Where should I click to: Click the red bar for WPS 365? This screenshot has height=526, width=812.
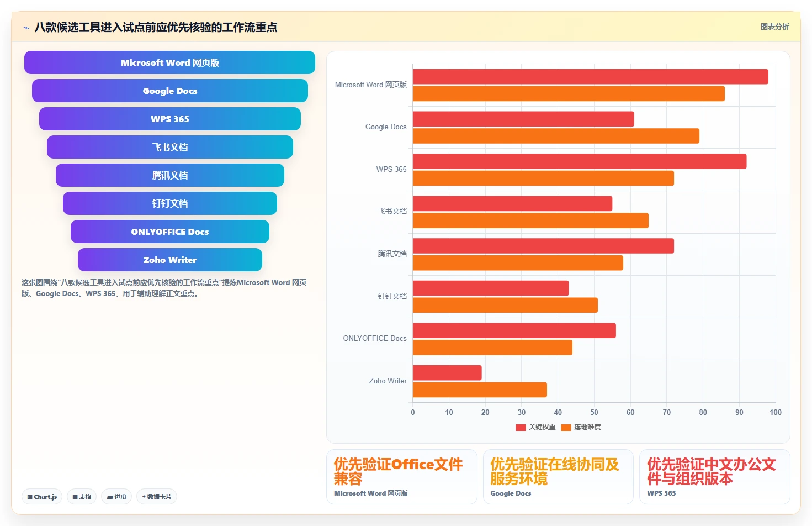580,161
